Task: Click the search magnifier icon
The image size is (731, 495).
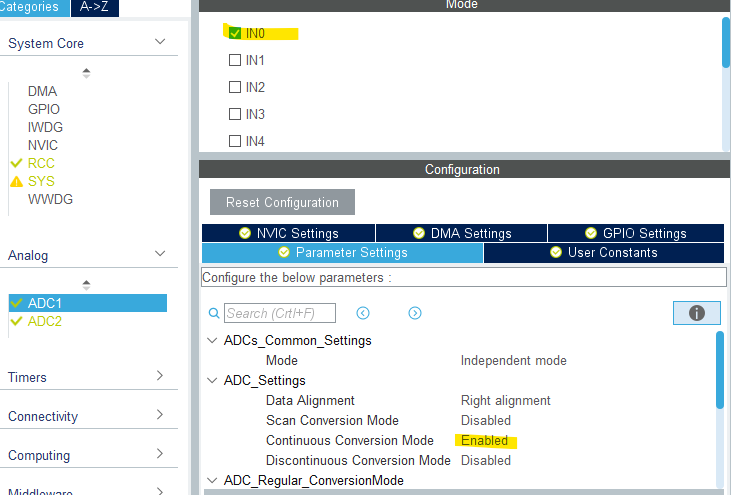Action: (x=214, y=313)
